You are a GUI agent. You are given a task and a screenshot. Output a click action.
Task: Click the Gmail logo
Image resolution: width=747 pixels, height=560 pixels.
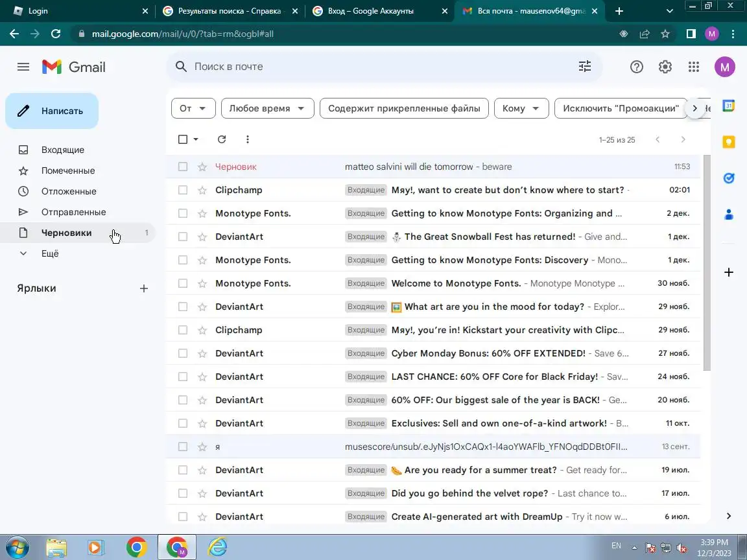[x=73, y=67]
